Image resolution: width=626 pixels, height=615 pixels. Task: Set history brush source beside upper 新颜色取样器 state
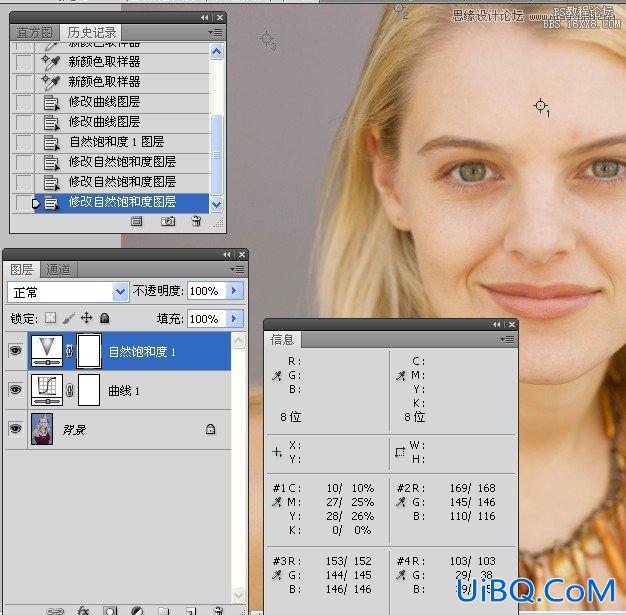23,62
